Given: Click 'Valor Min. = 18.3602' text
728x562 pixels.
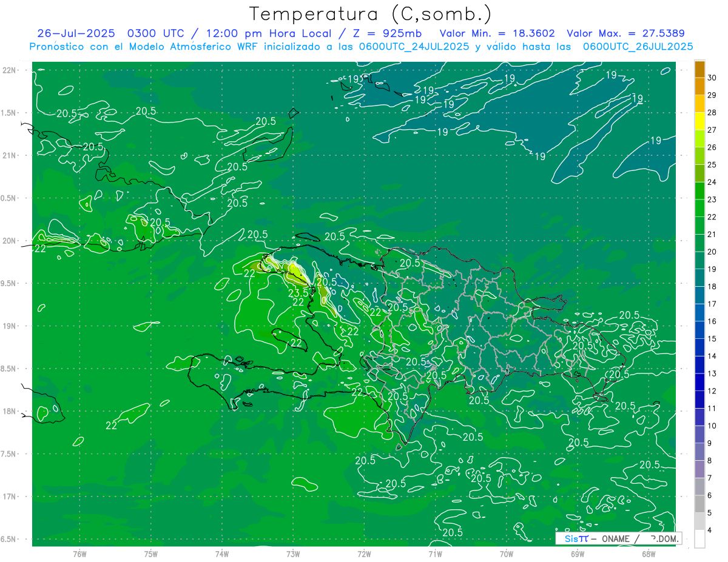Looking at the screenshot, I should point(497,33).
